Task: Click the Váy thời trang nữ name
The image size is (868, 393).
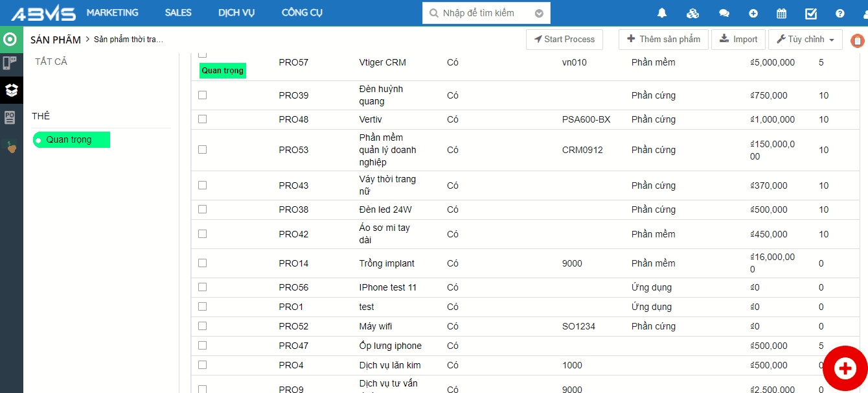Action: pos(387,185)
